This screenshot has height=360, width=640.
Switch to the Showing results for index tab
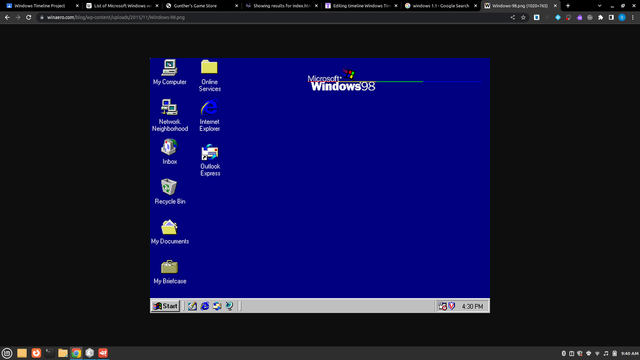(x=282, y=6)
